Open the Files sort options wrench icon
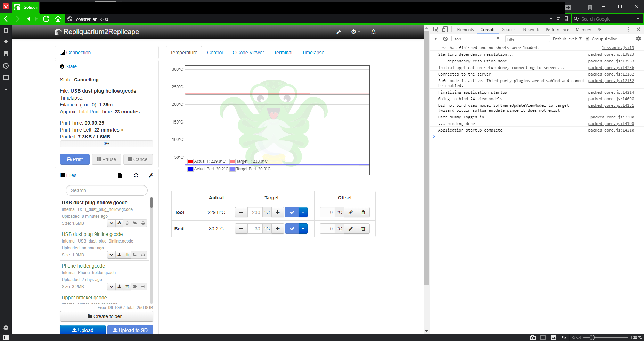Viewport: 644px width, 341px height. 151,175
